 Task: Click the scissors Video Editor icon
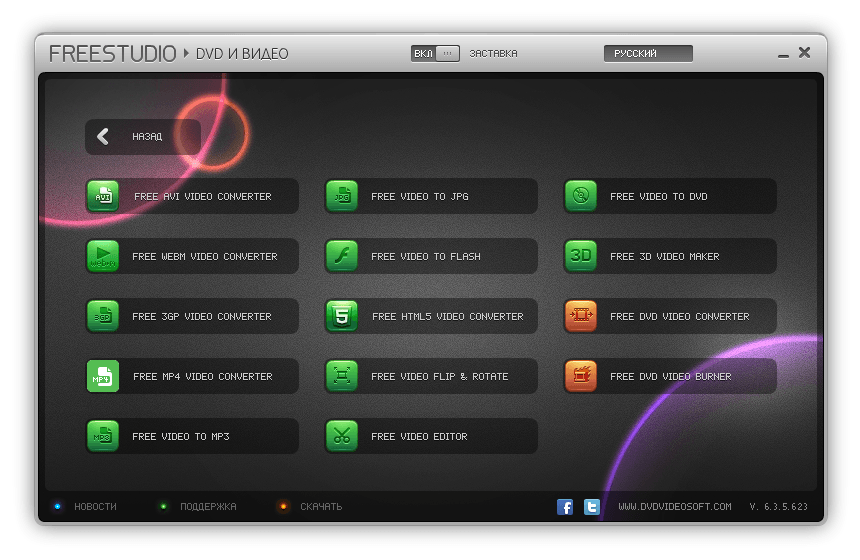[x=342, y=436]
